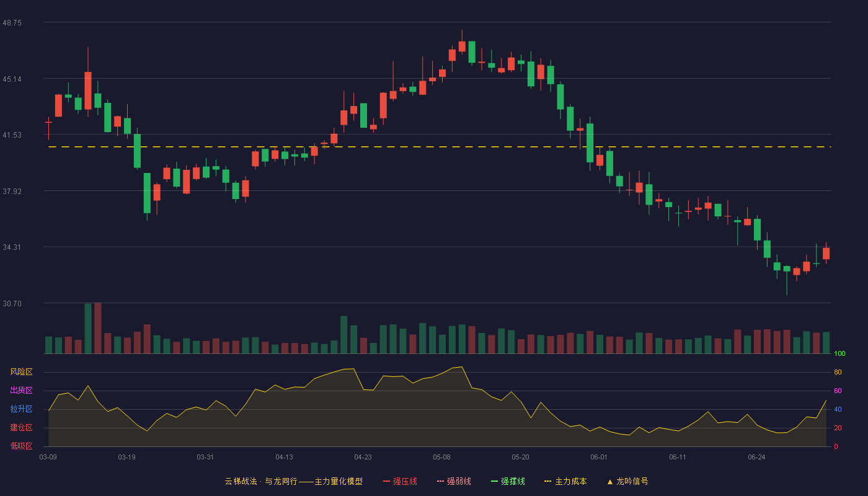Click the 03-31 date label
The image size is (868, 496).
[205, 457]
